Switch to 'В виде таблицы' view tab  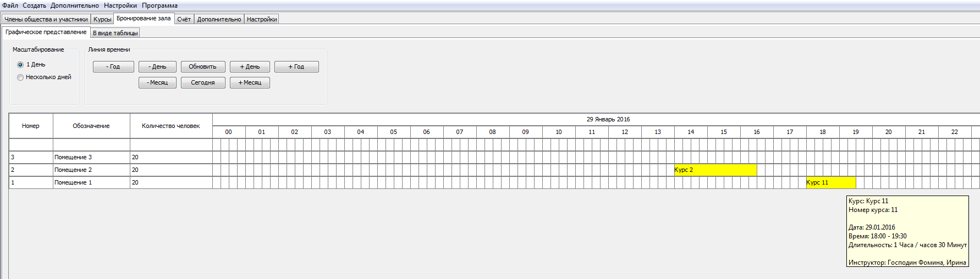[115, 33]
